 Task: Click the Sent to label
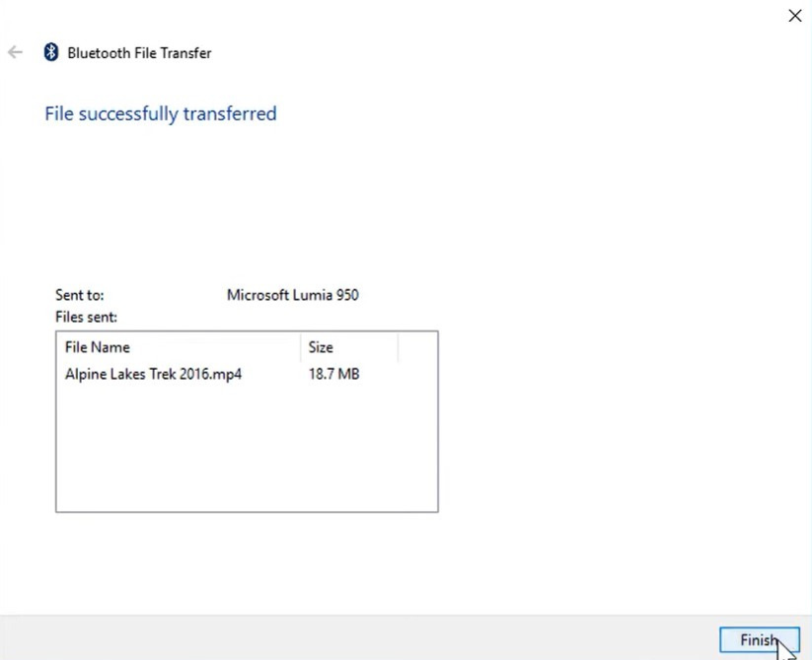click(x=80, y=295)
